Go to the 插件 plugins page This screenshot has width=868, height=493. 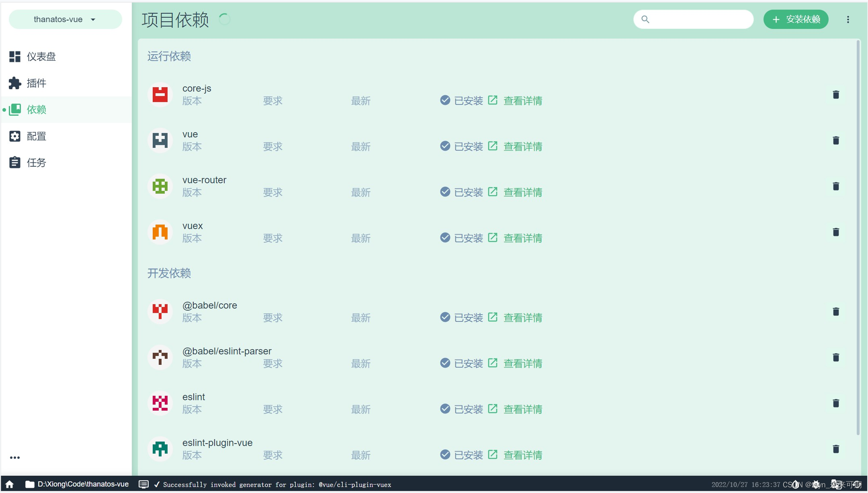click(x=66, y=83)
